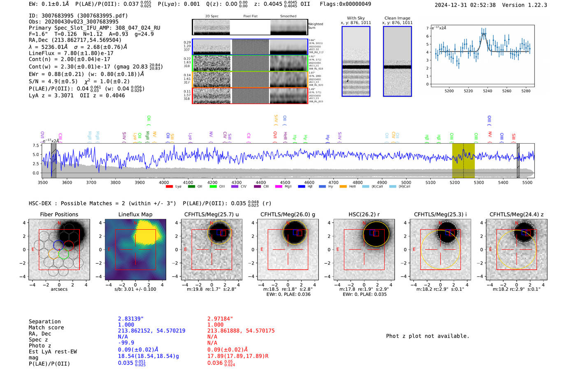
Task: Select the CIV purple legend swatch
Action: pyautogui.click(x=235, y=187)
